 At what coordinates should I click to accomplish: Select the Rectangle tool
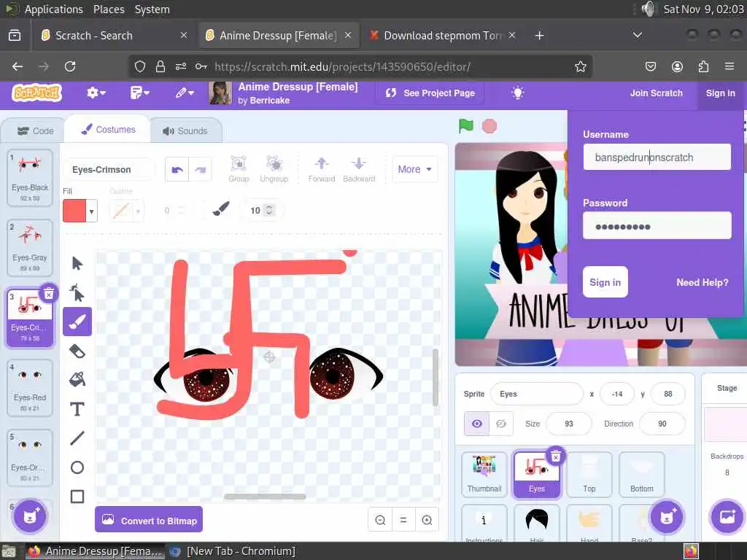coord(77,496)
